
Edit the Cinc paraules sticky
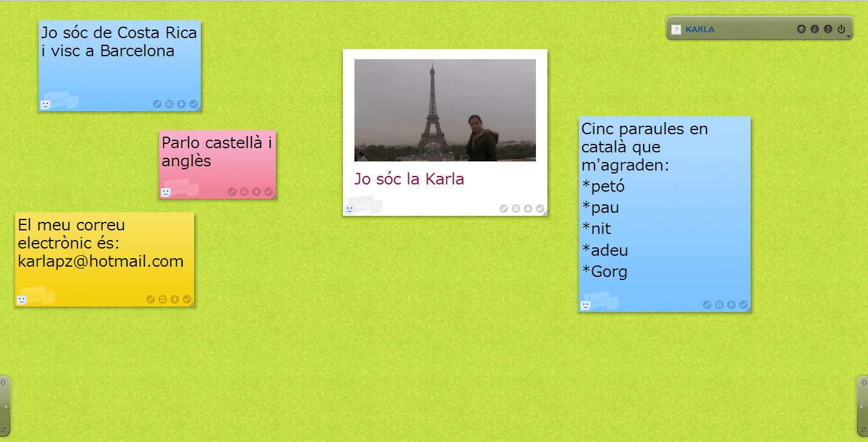tap(707, 305)
